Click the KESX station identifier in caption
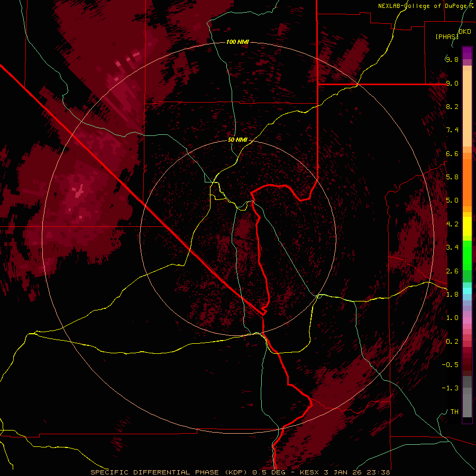Image resolution: width=476 pixels, height=476 pixels. 309,472
